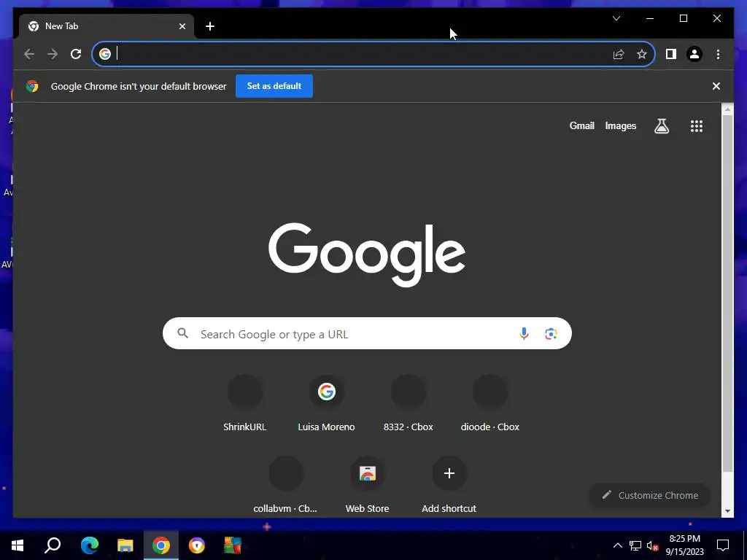Toggle the side panel icon
The height and width of the screenshot is (560, 747).
[671, 54]
